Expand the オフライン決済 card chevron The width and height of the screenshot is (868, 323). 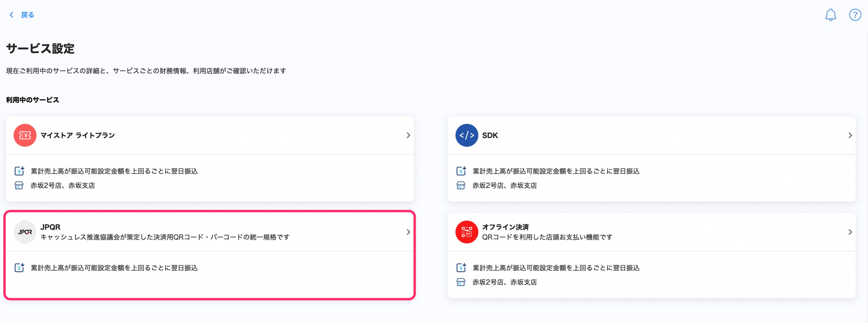tap(850, 232)
